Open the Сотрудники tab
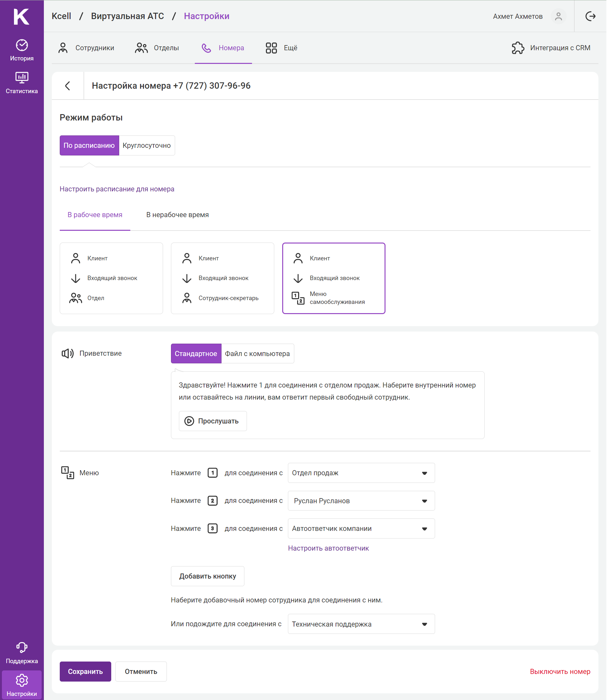Image resolution: width=607 pixels, height=700 pixels. coord(86,48)
